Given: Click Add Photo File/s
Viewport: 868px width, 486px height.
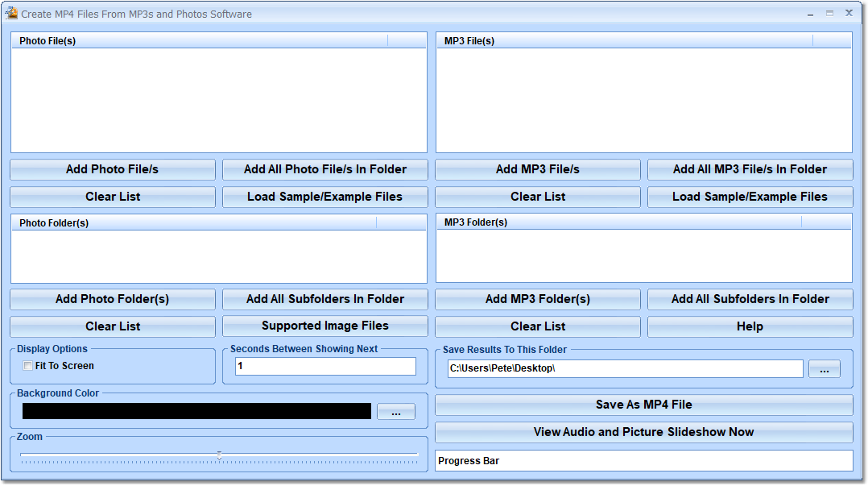Looking at the screenshot, I should pos(112,169).
